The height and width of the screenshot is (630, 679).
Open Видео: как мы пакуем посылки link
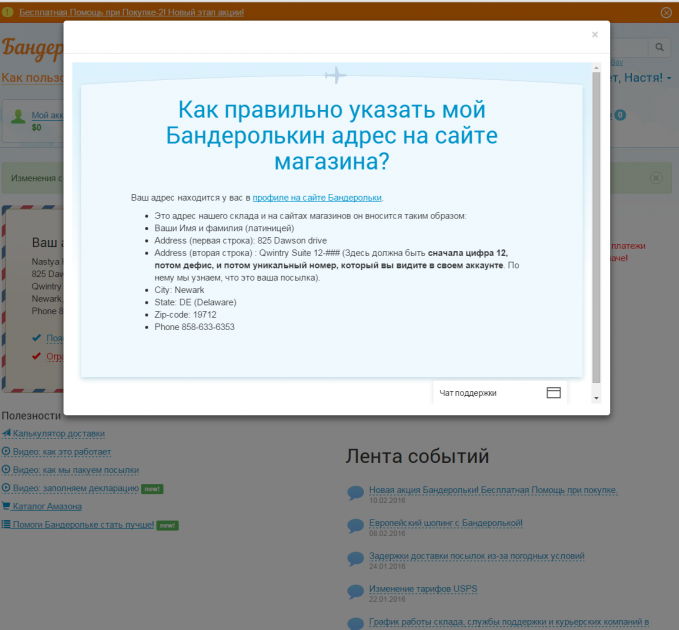point(76,470)
